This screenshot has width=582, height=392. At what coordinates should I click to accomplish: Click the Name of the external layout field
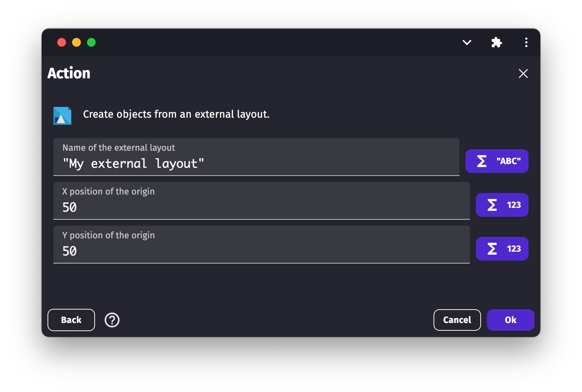[x=256, y=163]
